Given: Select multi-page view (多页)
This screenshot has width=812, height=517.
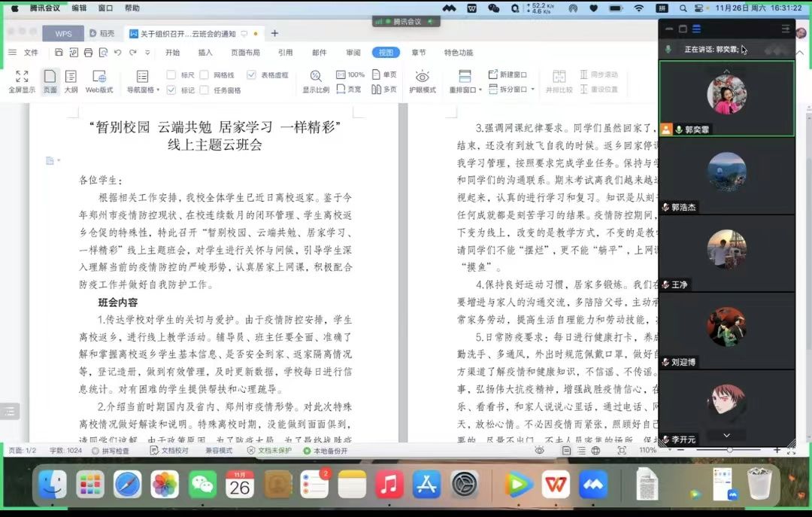Looking at the screenshot, I should pyautogui.click(x=384, y=90).
